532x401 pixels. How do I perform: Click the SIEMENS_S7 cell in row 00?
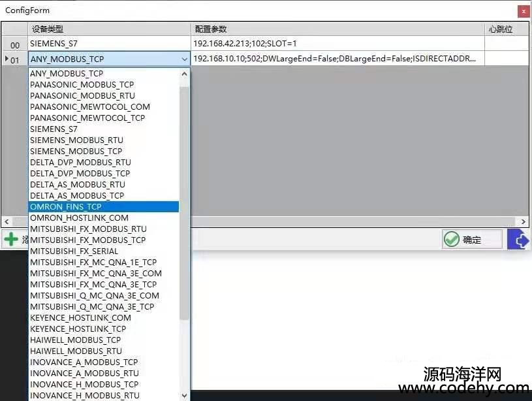[x=109, y=44]
